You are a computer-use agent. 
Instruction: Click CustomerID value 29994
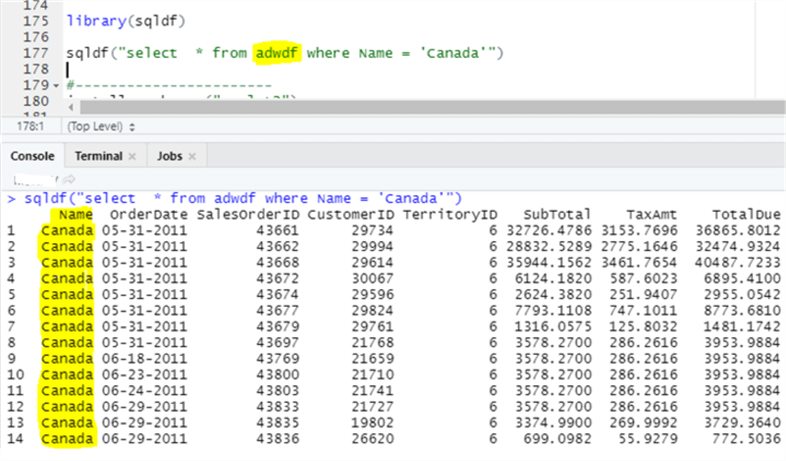click(x=372, y=247)
